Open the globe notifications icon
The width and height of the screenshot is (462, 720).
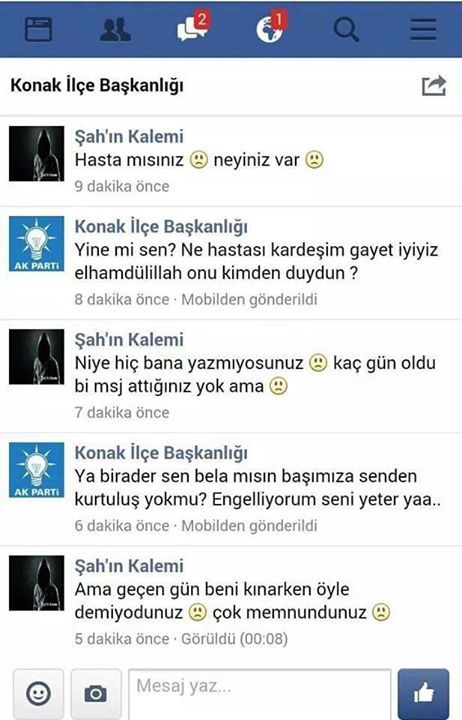(x=270, y=27)
